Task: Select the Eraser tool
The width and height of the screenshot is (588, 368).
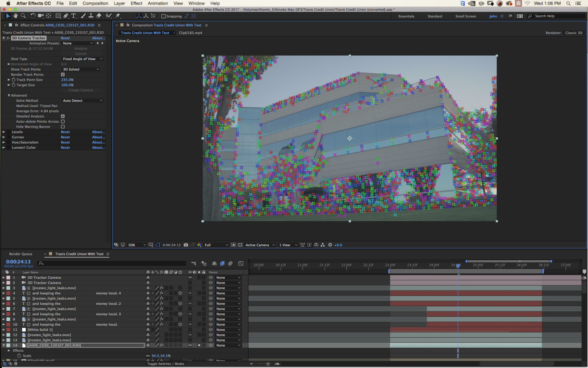Action: click(x=99, y=16)
